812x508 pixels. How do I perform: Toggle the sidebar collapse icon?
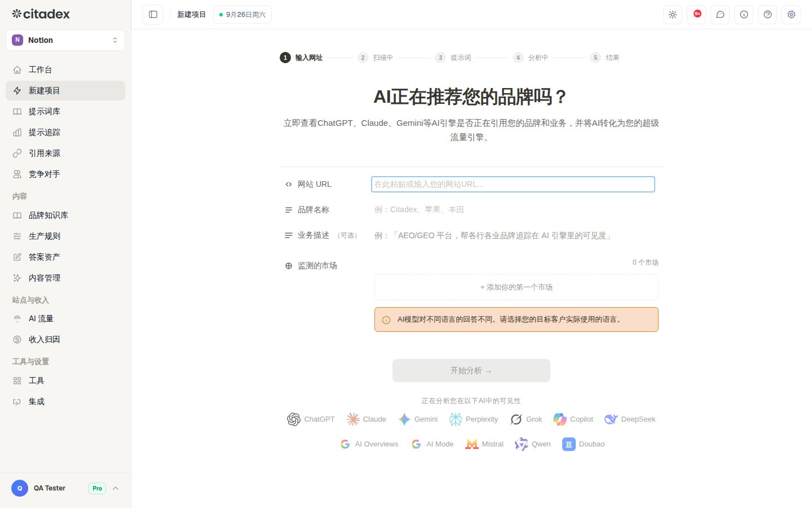[153, 15]
